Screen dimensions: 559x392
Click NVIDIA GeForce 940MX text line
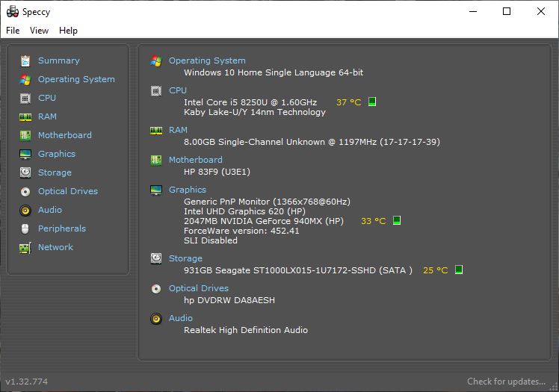(264, 221)
